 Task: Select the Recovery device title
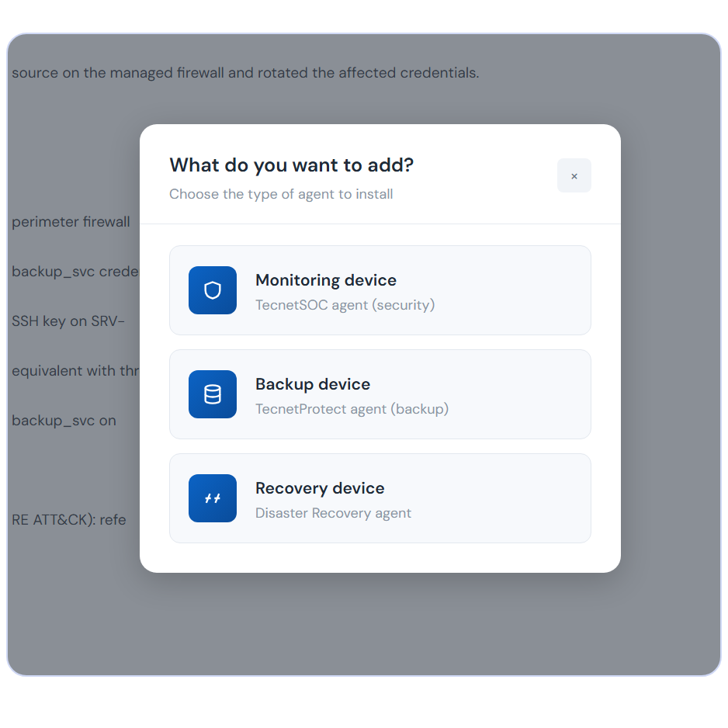coord(320,488)
